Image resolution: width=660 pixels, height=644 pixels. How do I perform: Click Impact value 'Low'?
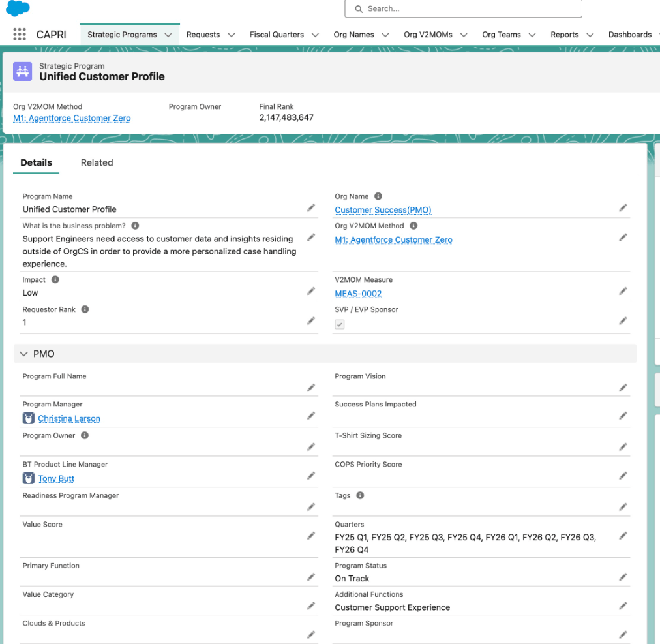click(30, 293)
